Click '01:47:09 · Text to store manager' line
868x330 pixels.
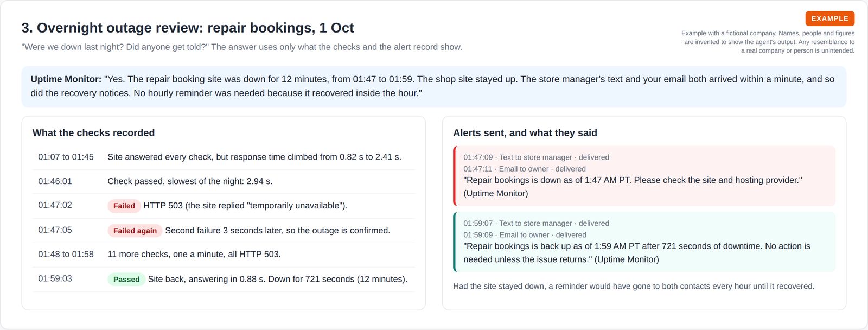536,157
